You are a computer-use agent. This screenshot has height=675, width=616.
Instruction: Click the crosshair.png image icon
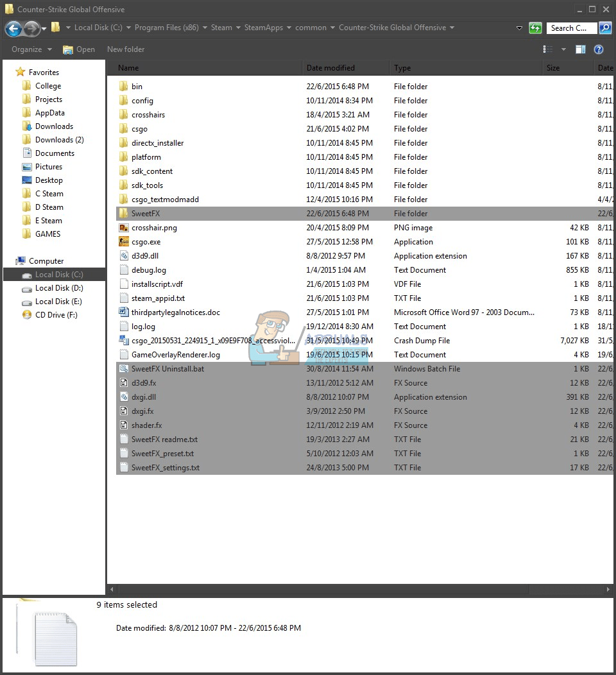pos(124,228)
